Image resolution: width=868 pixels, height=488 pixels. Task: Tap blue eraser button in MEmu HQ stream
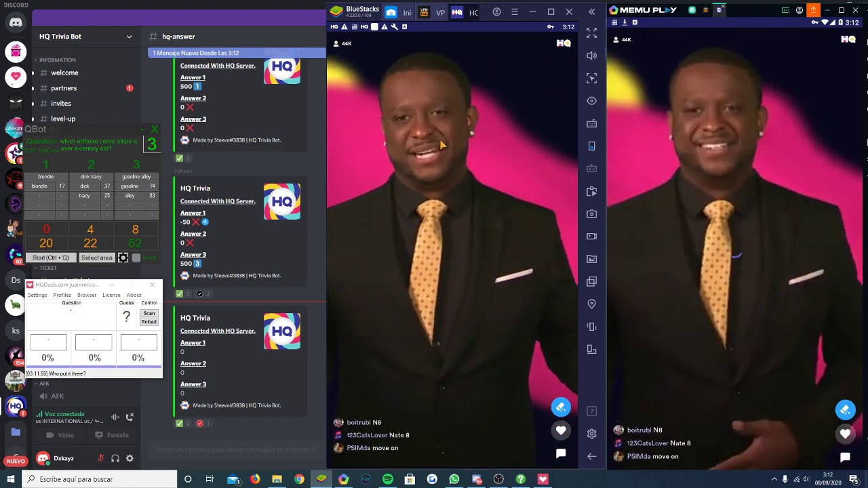click(845, 410)
